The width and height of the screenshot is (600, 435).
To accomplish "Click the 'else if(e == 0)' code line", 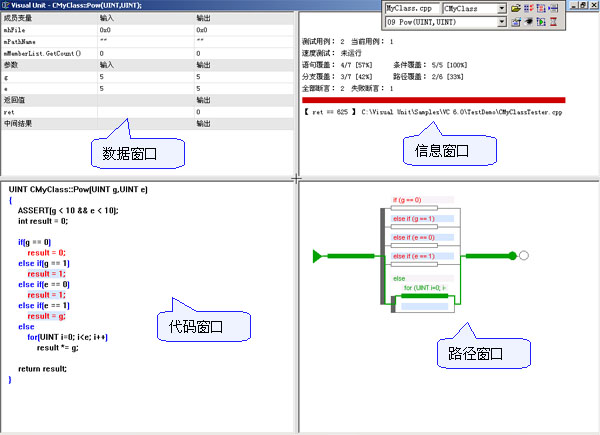I will coord(44,284).
